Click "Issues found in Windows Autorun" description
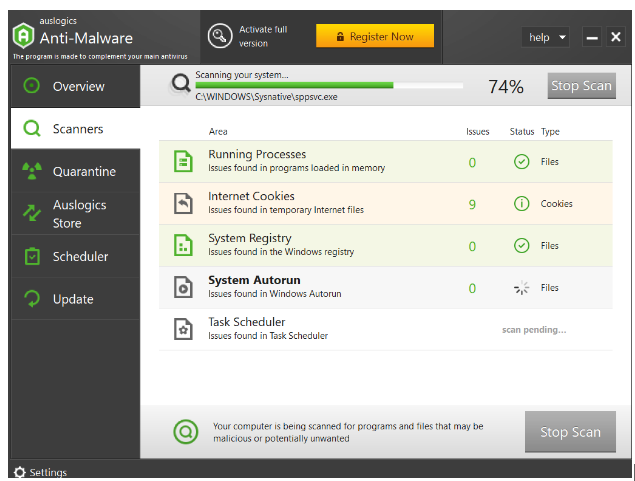 point(275,294)
